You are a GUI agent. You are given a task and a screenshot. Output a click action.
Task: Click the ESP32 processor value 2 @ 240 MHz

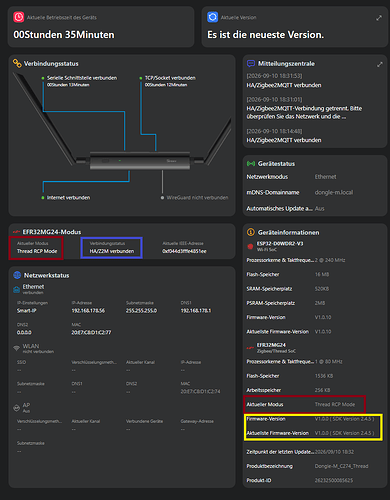330,260
